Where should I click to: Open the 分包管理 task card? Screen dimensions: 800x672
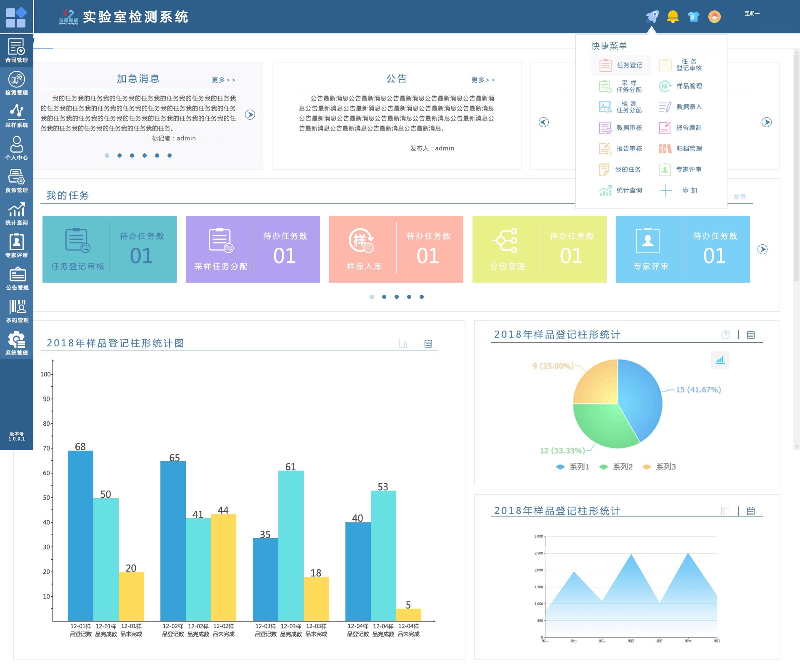(x=540, y=249)
